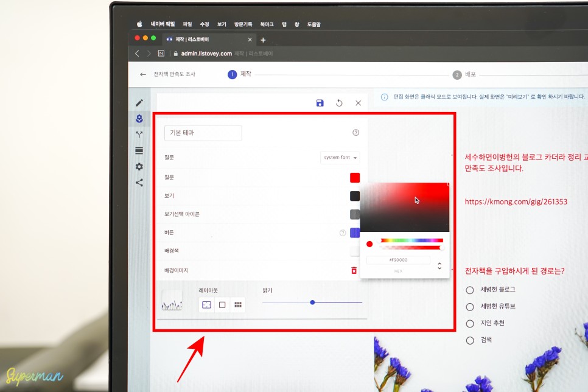This screenshot has height=392, width=588.
Task: Click the info icon on edit notice
Action: tap(384, 97)
